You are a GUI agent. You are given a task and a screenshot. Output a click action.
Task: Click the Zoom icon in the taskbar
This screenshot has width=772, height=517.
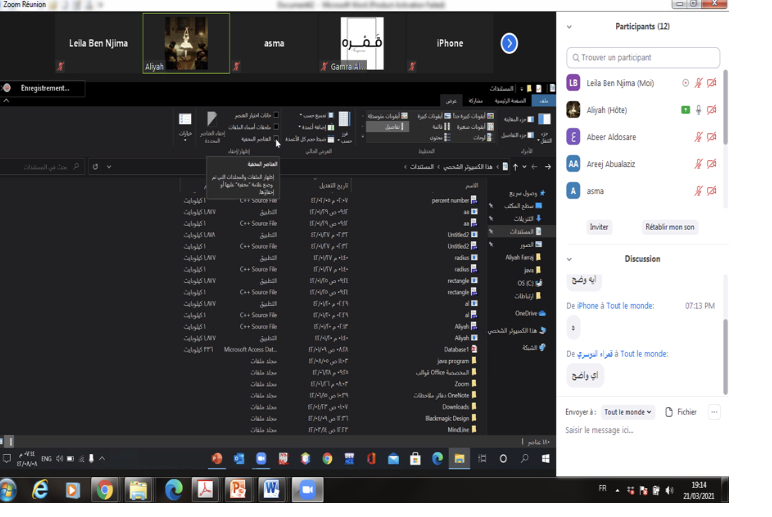click(304, 490)
